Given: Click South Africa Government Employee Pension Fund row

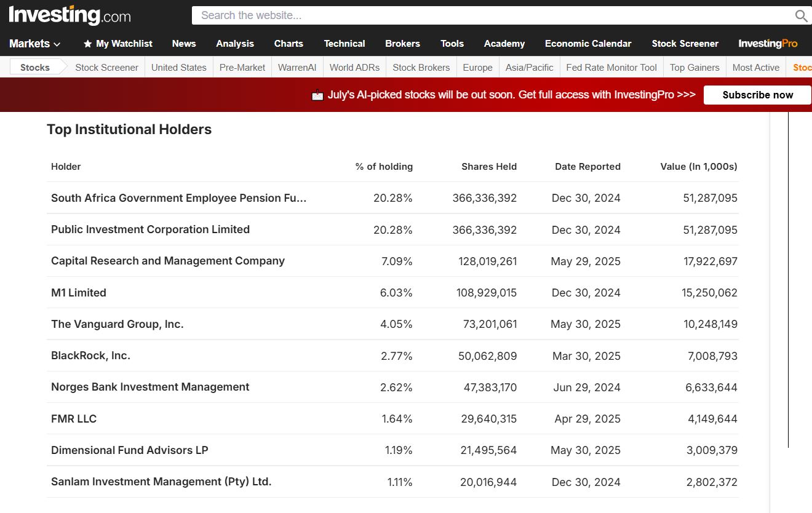Looking at the screenshot, I should coord(392,198).
